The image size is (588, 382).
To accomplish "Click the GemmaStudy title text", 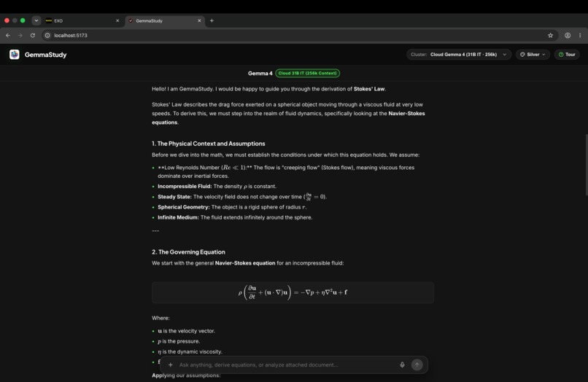I will (45, 55).
